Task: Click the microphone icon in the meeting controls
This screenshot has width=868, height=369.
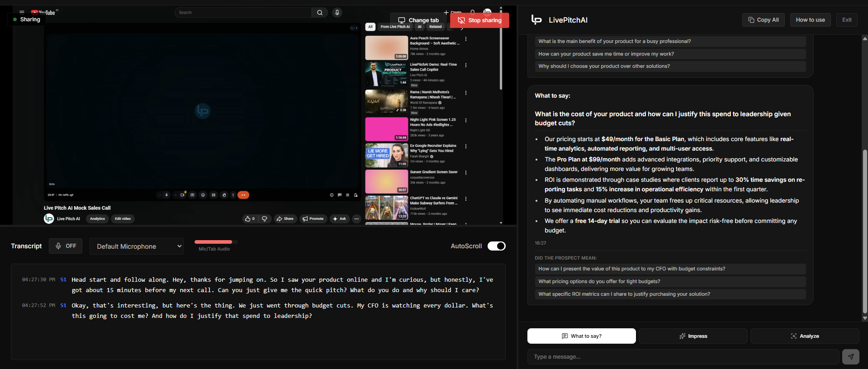Action: tap(166, 195)
